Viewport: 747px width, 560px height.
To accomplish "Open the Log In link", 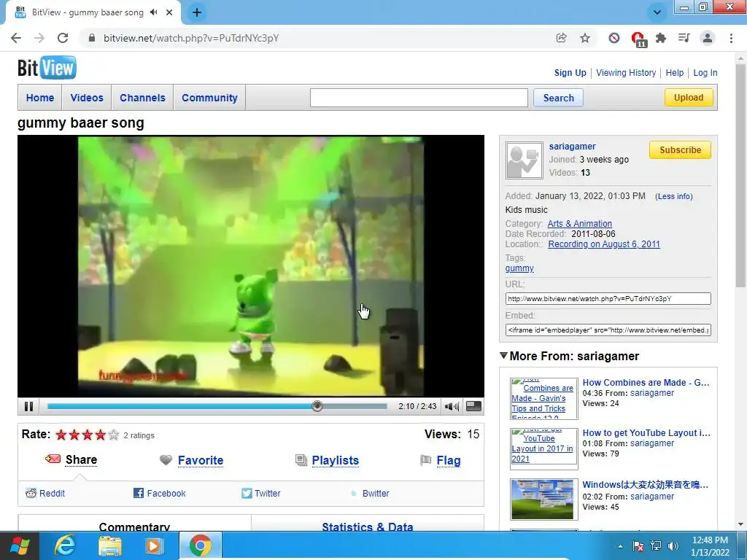I will click(705, 73).
